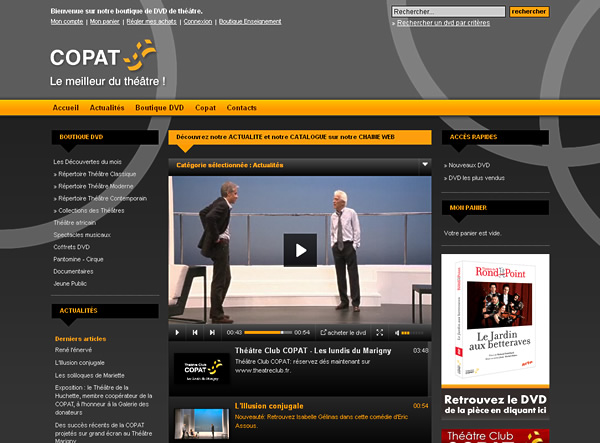Mute the video with speaker icon
Image resolution: width=600 pixels, height=443 pixels.
pos(397,333)
